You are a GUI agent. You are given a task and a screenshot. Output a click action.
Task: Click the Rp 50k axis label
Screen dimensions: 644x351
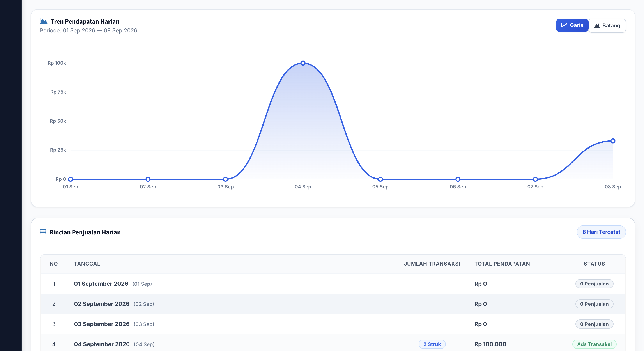click(58, 121)
